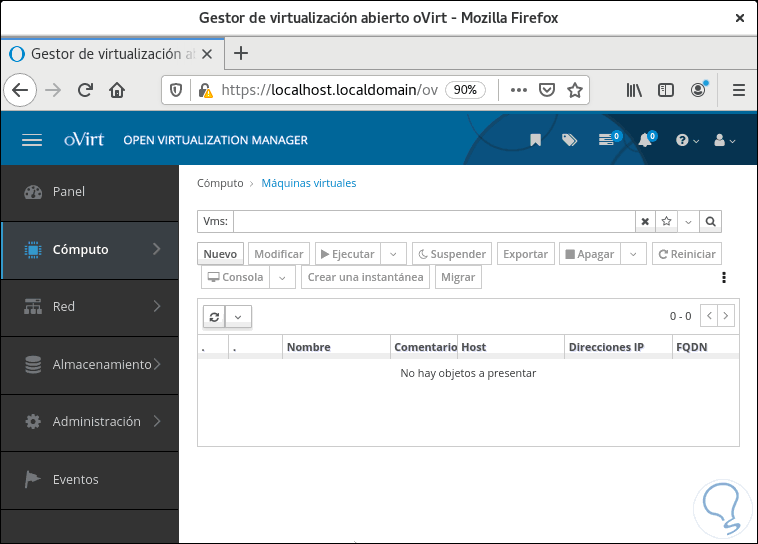Bookmark the search with star icon
The width and height of the screenshot is (758, 544).
[x=667, y=221]
